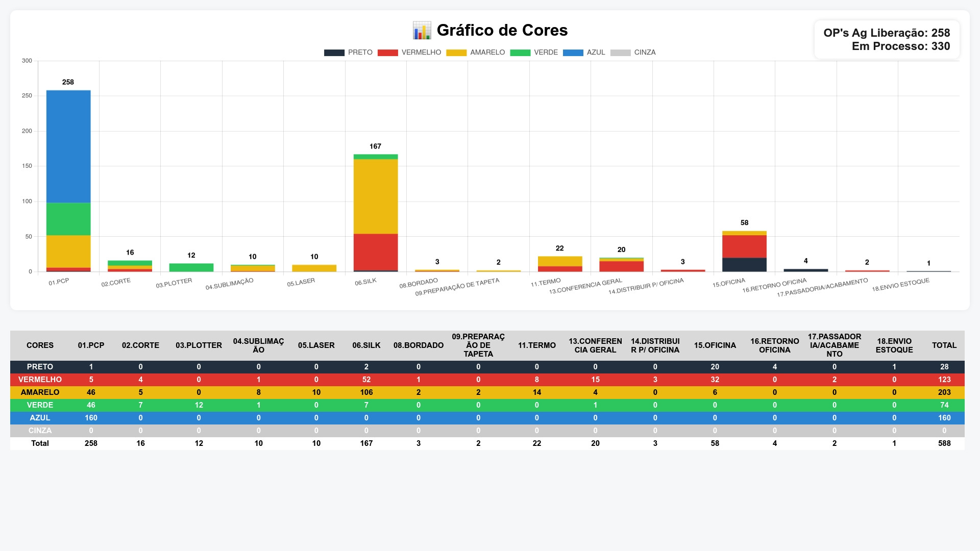Click the AMARELO 06.SILK cell showing 106
Viewport: 980px width, 551px height.
pyautogui.click(x=366, y=392)
